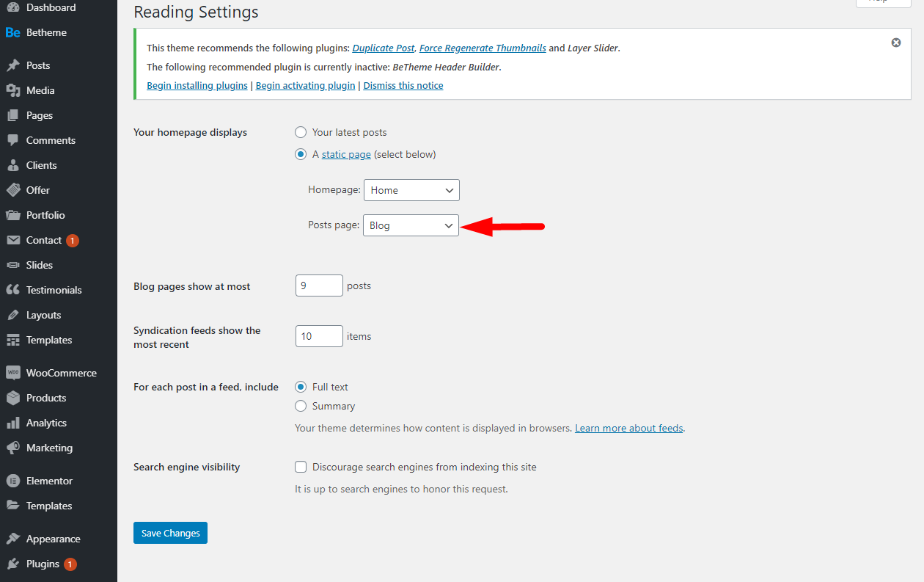Click the Comments speech bubble icon

click(12, 140)
